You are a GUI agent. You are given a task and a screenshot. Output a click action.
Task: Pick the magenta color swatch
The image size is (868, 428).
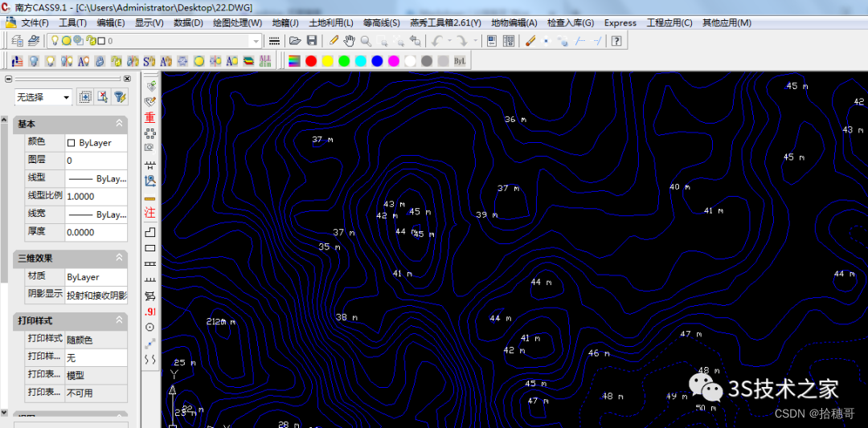[x=394, y=61]
